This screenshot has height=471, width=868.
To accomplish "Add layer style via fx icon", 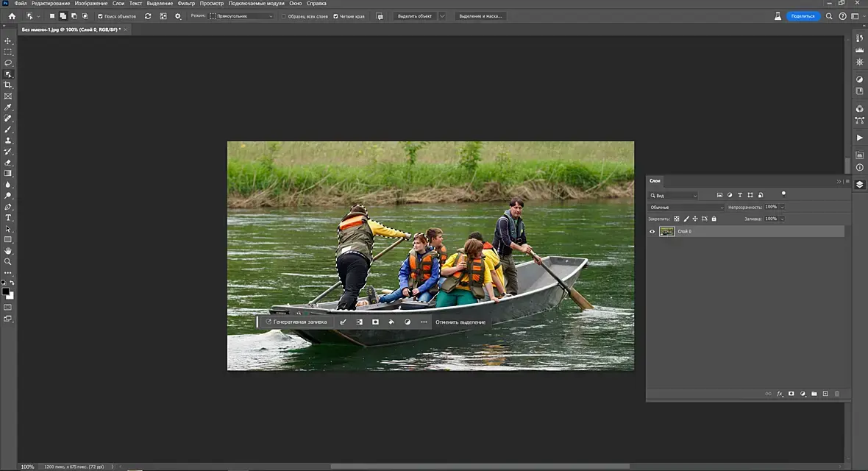I will pyautogui.click(x=780, y=394).
